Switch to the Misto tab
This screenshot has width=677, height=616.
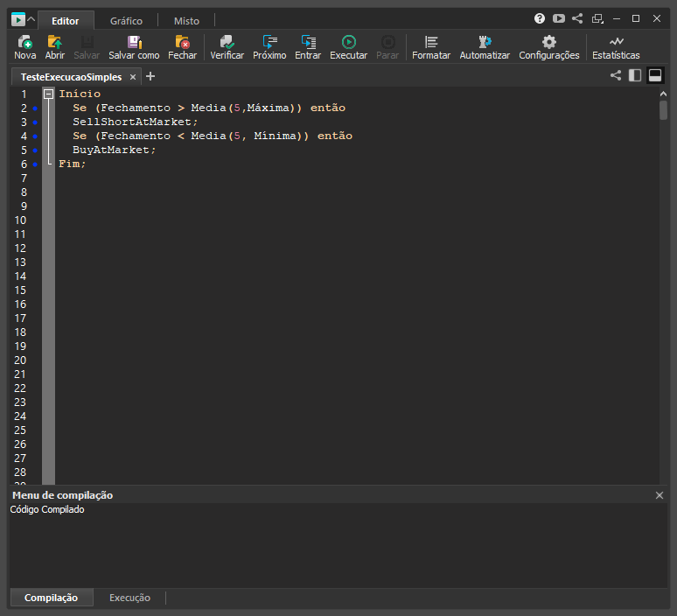186,21
